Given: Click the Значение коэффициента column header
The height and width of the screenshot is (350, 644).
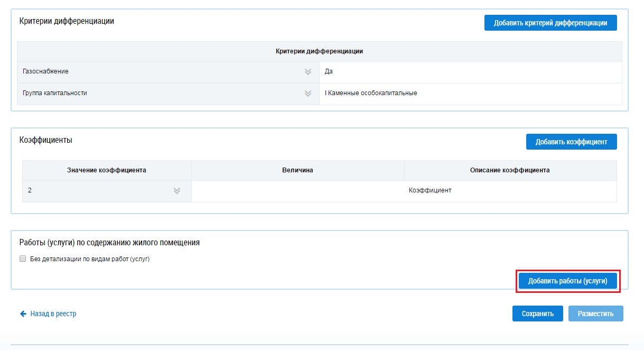Looking at the screenshot, I should point(107,170).
